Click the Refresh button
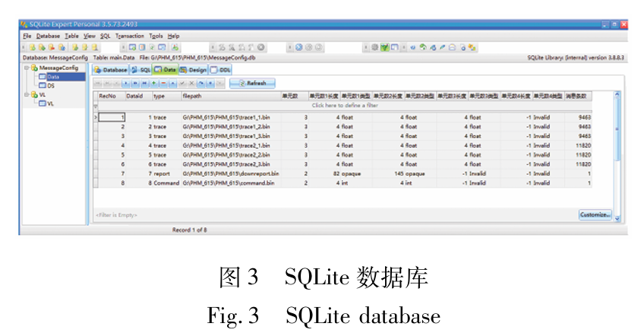Viewport: 644px width, 336px height. tap(252, 83)
